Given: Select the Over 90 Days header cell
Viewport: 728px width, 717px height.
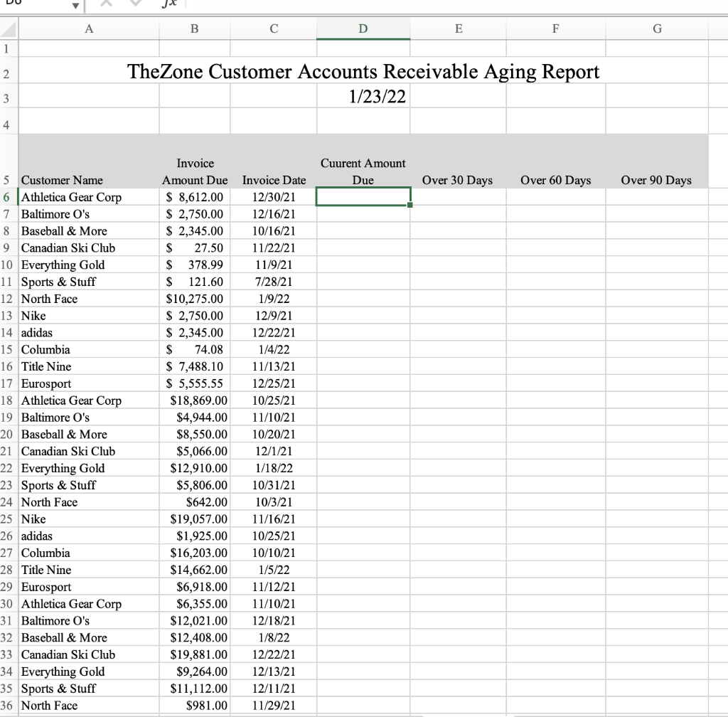Looking at the screenshot, I should tap(656, 180).
